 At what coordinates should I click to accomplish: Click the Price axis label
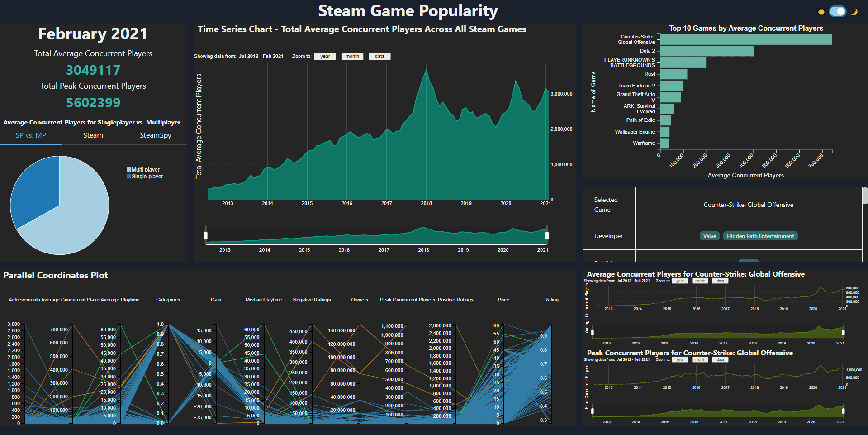click(x=503, y=300)
